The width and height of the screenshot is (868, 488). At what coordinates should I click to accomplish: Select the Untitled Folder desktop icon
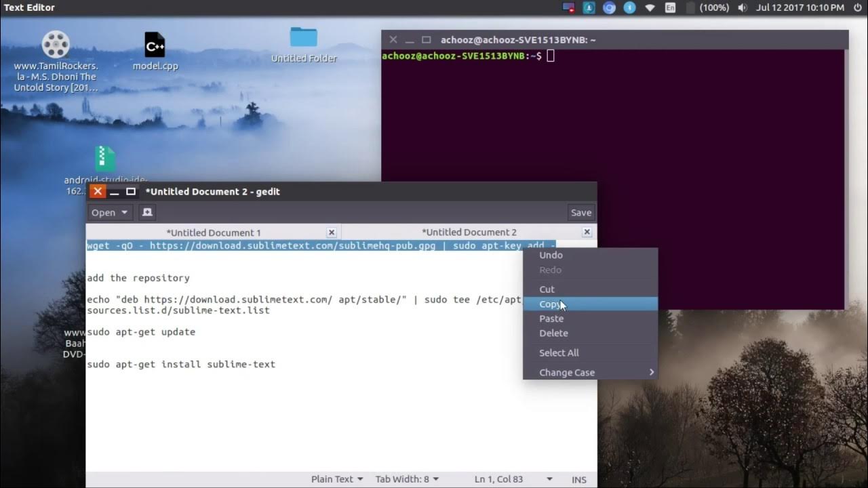pyautogui.click(x=304, y=45)
